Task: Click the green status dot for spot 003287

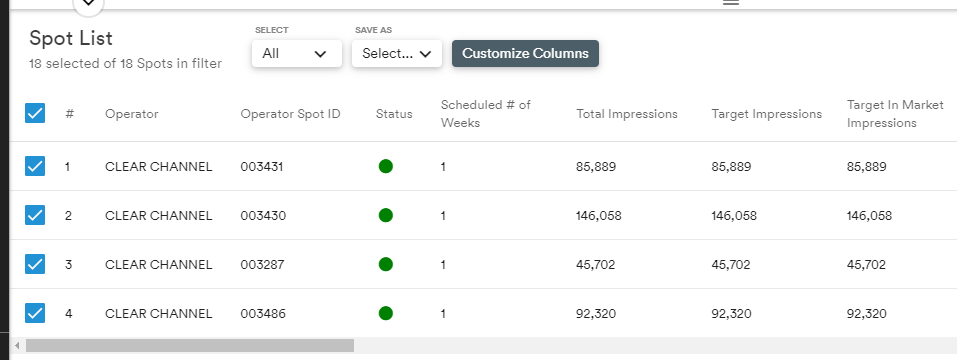Action: [386, 264]
